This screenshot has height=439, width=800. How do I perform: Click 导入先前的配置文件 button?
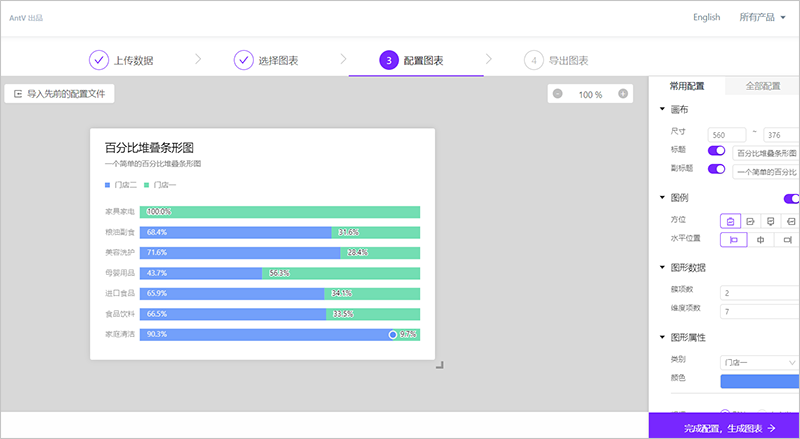pyautogui.click(x=60, y=94)
